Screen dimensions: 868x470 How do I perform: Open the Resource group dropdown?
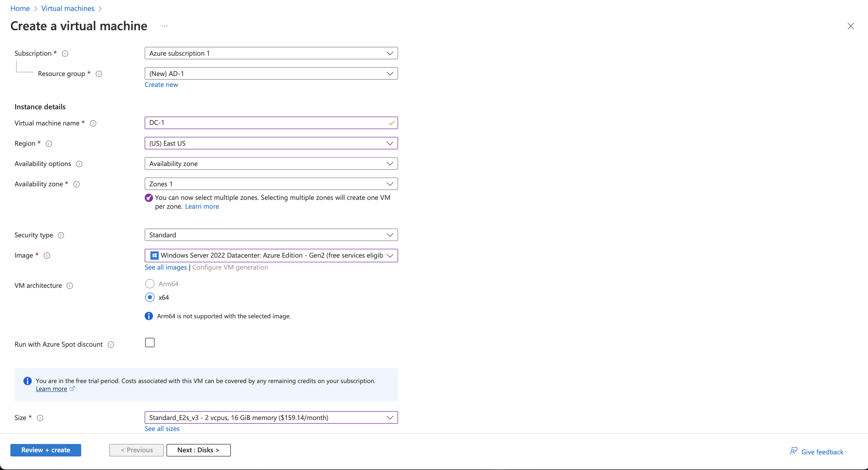[x=271, y=73]
